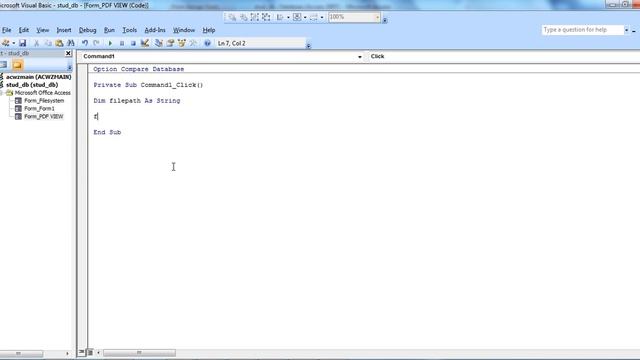Click Project panel horizontal scrollbar right arrow
Screen dimensions: 640x360
click(67, 353)
